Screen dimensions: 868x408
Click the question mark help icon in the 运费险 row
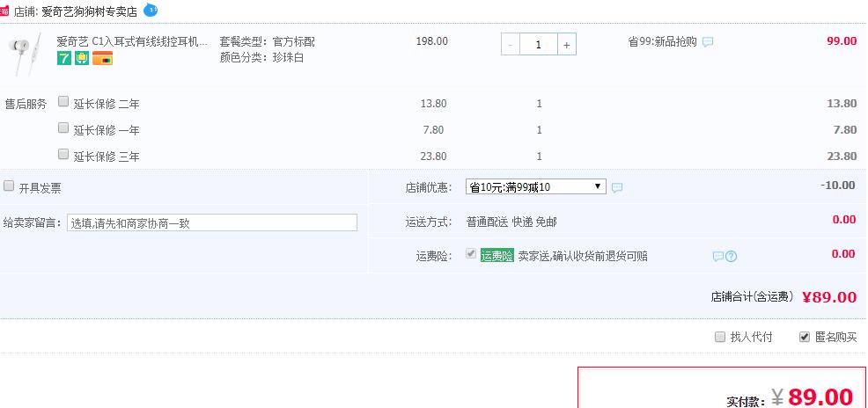tap(731, 257)
